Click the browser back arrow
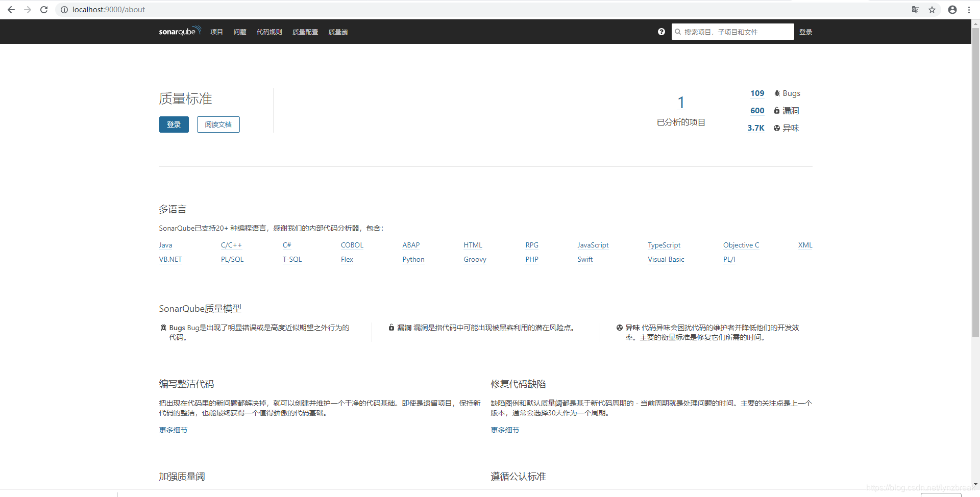Image resolution: width=980 pixels, height=497 pixels. tap(11, 10)
